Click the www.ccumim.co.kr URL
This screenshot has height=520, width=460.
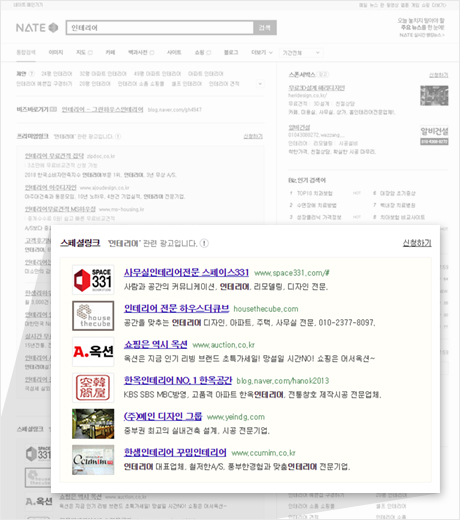pyautogui.click(x=263, y=453)
